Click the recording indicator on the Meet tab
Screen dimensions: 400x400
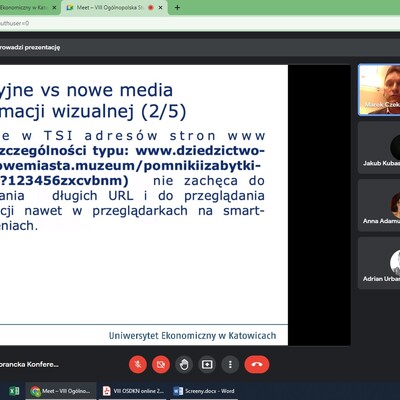pyautogui.click(x=151, y=7)
